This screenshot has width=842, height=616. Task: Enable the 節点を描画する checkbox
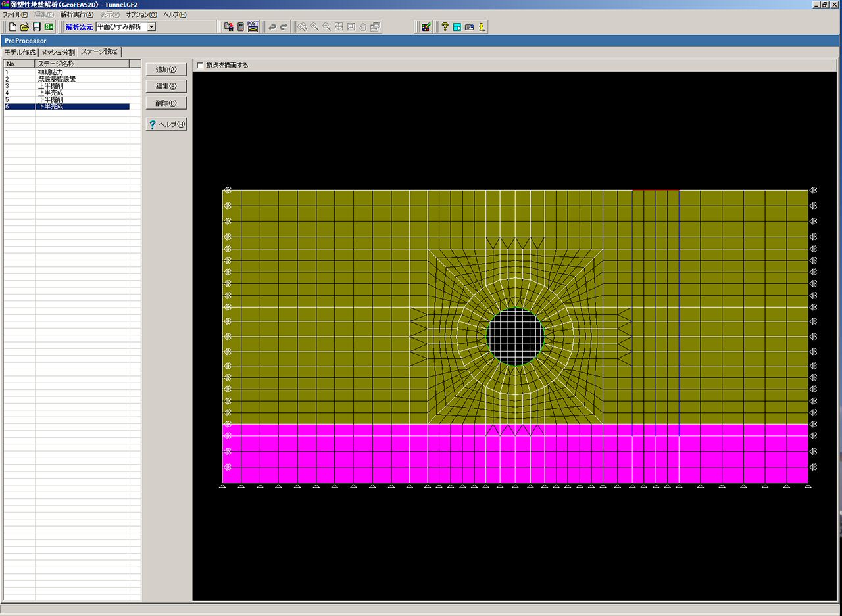pos(201,65)
